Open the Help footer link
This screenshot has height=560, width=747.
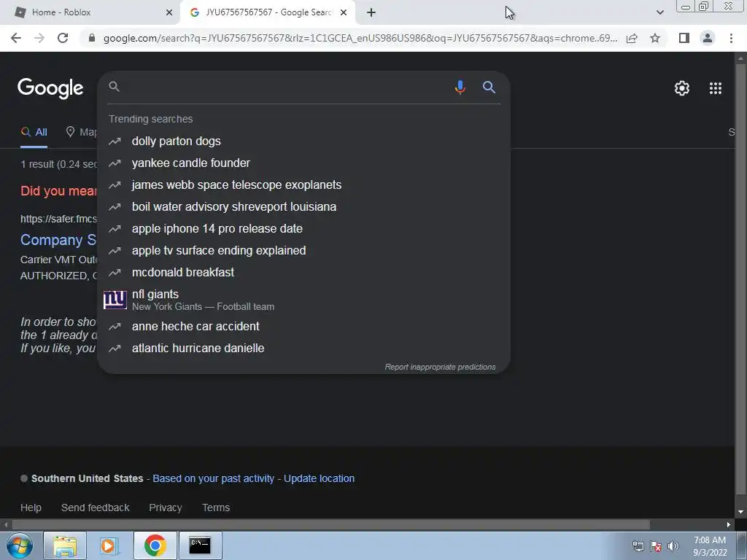pyautogui.click(x=31, y=507)
